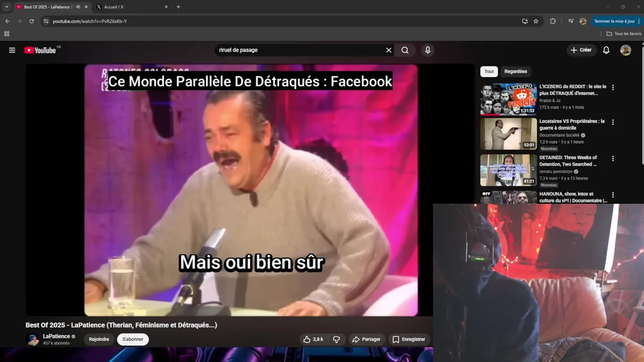The image size is (644, 362).
Task: Open DETAINED Three Weeks video thumbnail
Action: [509, 170]
